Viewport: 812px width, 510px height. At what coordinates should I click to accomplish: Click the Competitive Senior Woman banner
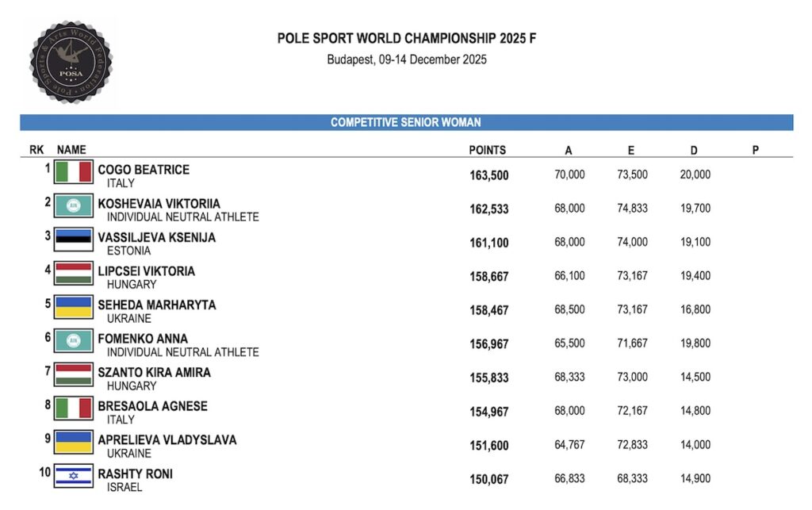tap(407, 123)
